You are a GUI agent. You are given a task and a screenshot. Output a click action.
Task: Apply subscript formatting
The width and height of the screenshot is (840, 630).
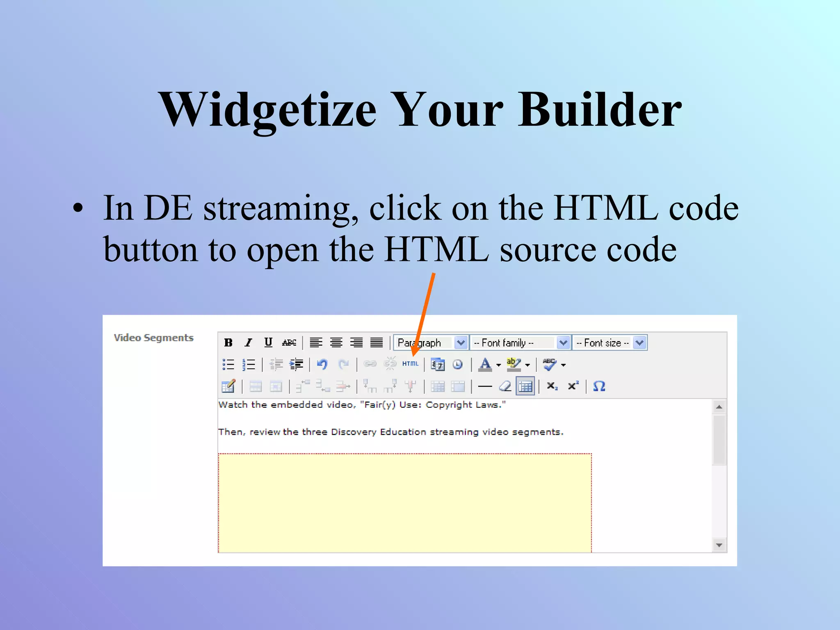[x=552, y=386]
